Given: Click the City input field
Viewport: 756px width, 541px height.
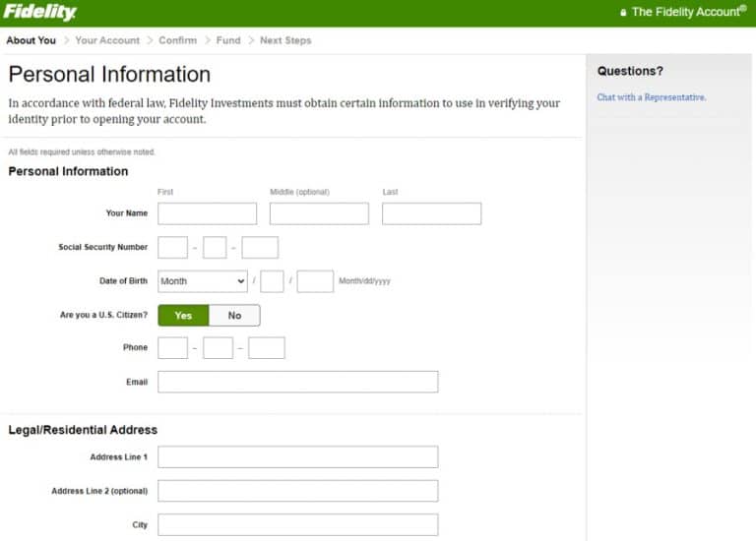Looking at the screenshot, I should pos(297,525).
